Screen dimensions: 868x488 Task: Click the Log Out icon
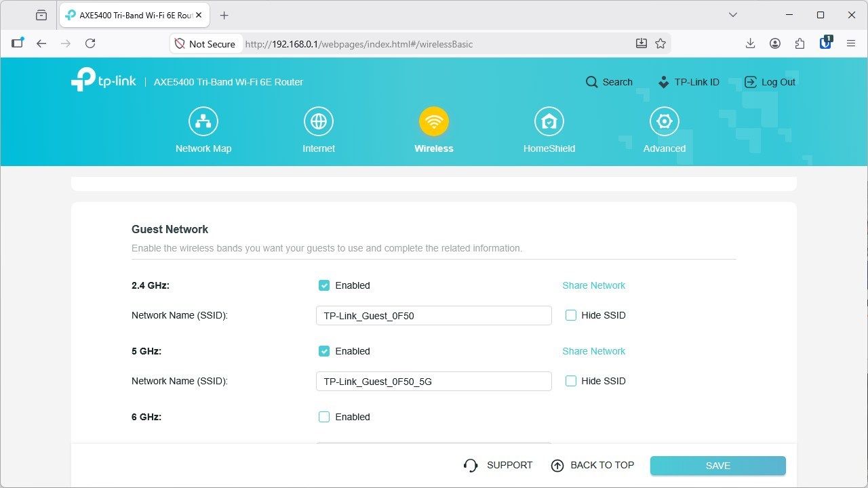click(751, 82)
